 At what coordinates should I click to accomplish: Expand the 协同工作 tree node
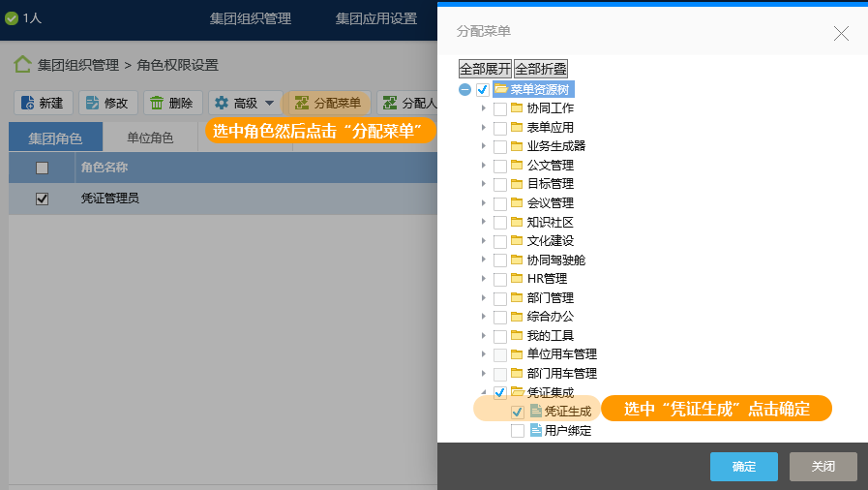[x=484, y=108]
